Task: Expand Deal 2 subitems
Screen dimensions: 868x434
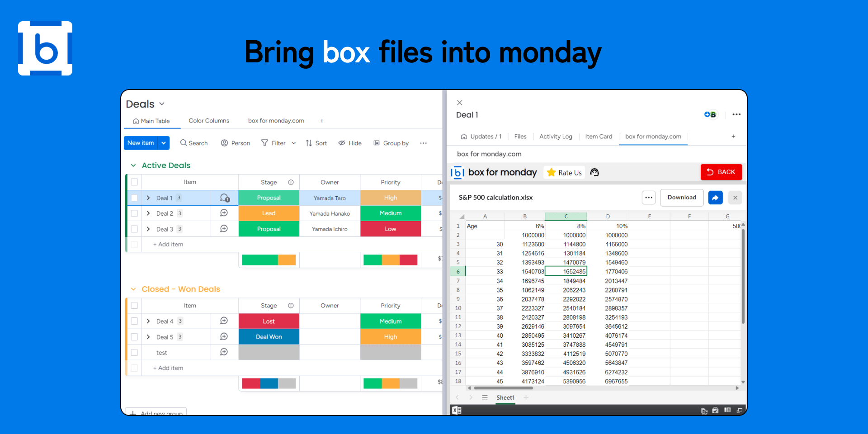Action: coord(148,213)
